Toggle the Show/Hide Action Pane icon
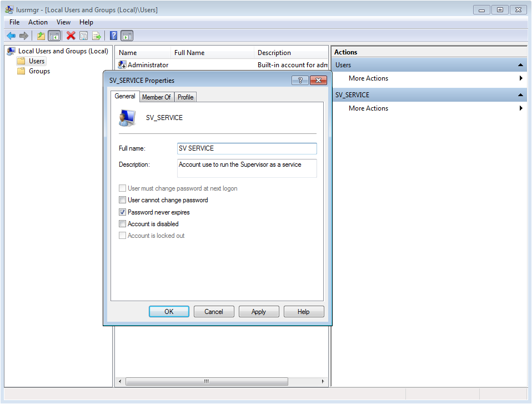 (x=127, y=36)
